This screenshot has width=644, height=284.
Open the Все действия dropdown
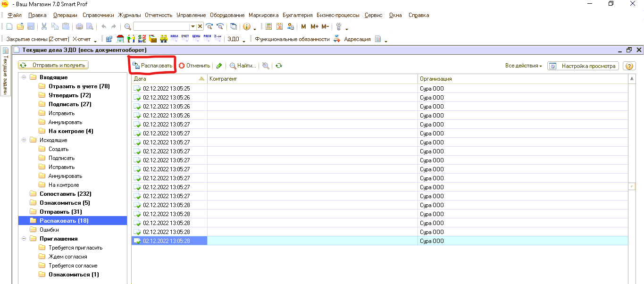point(523,66)
